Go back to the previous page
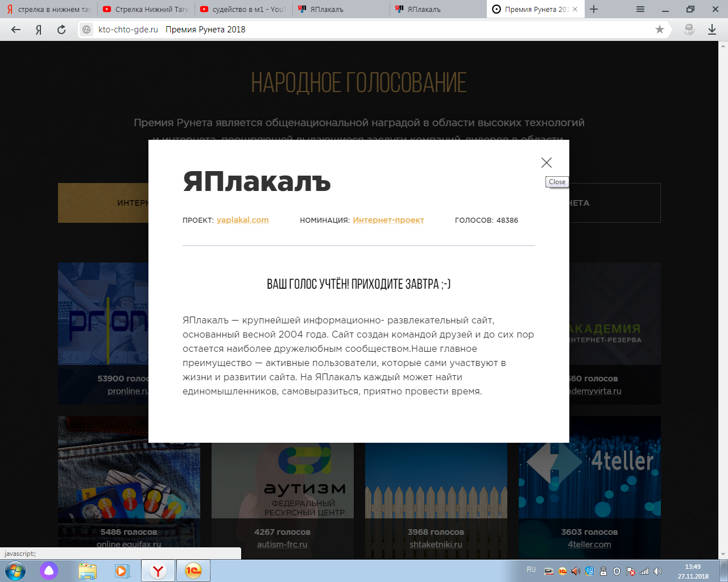Image resolution: width=728 pixels, height=582 pixels. (16, 30)
